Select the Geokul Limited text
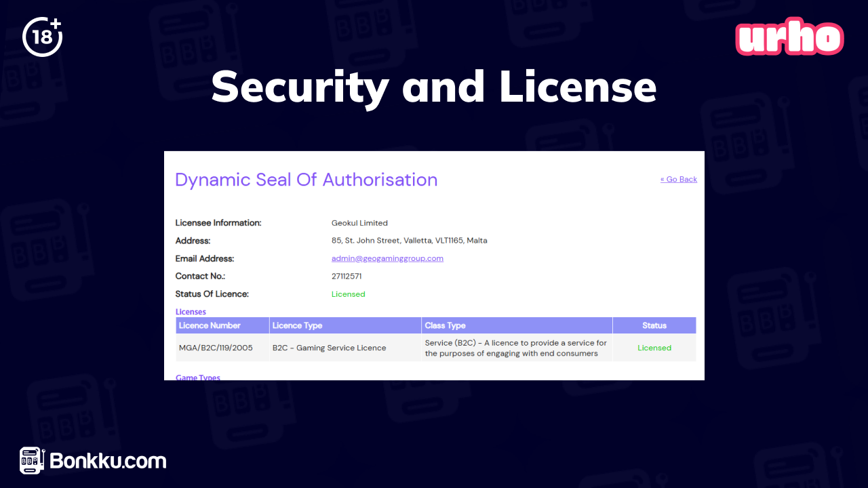 coord(359,223)
